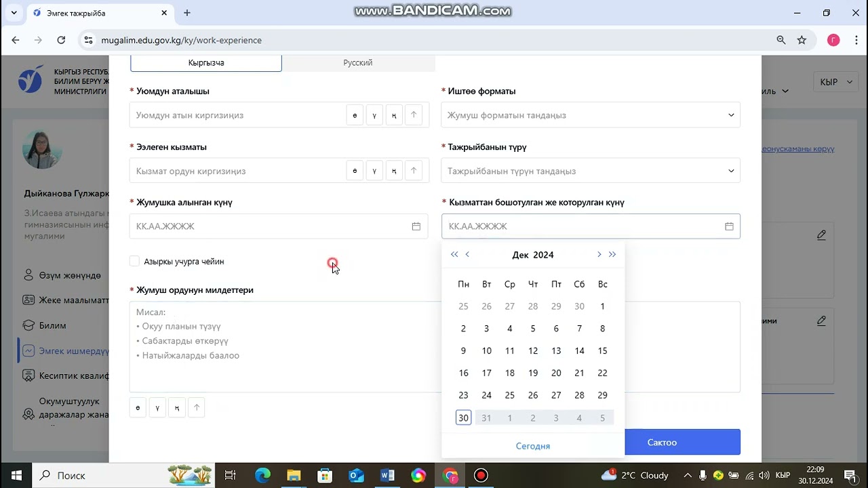
Task: Go to previous month in calendar
Action: (x=467, y=255)
